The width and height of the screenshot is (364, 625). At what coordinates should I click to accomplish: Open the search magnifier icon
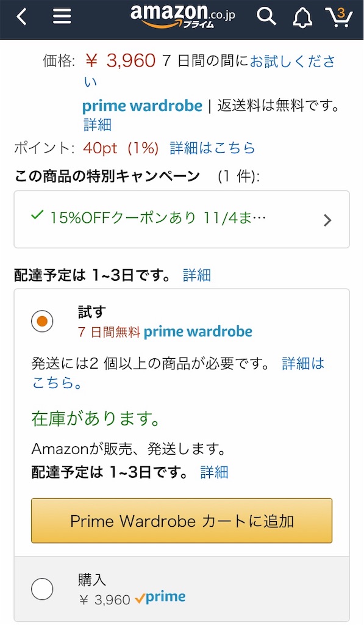tap(266, 16)
